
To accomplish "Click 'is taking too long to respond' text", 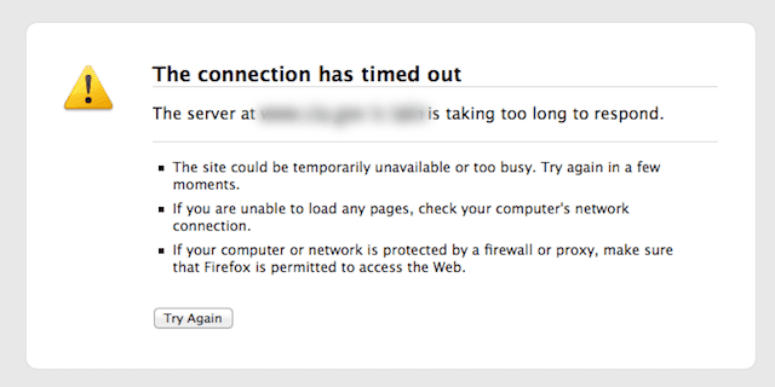I will point(546,114).
